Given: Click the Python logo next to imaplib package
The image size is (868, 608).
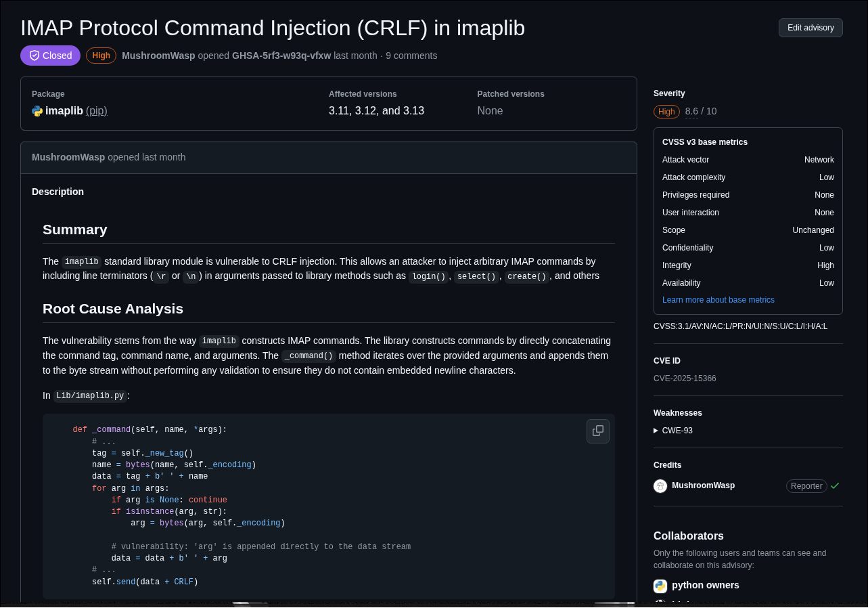Looking at the screenshot, I should (x=37, y=111).
